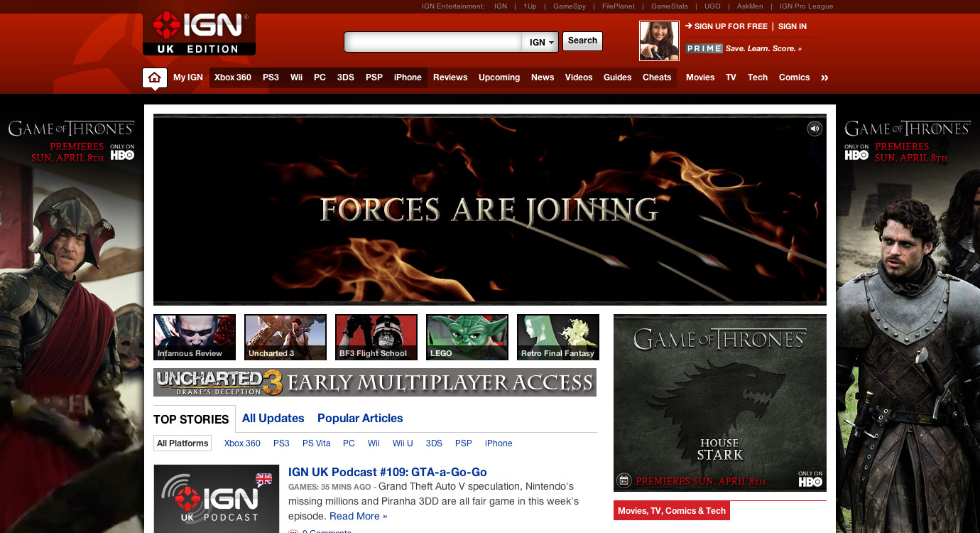This screenshot has width=980, height=533.
Task: Filter top stories by iPhone
Action: 499,443
